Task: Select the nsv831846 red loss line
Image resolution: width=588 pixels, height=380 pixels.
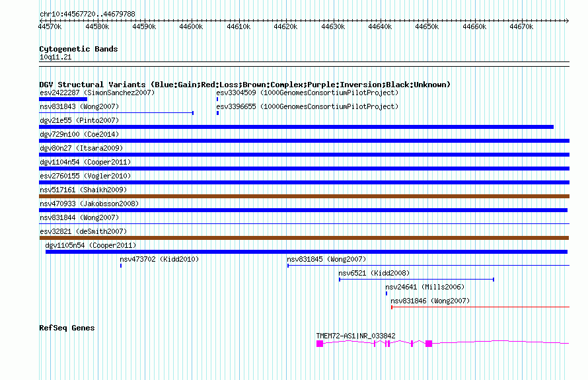Action: click(x=480, y=307)
